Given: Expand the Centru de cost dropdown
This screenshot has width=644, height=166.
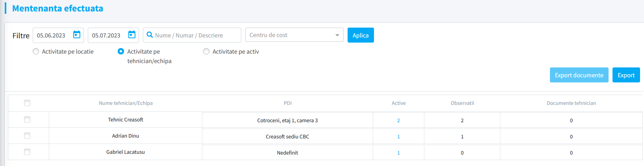Looking at the screenshot, I should pos(294,35).
